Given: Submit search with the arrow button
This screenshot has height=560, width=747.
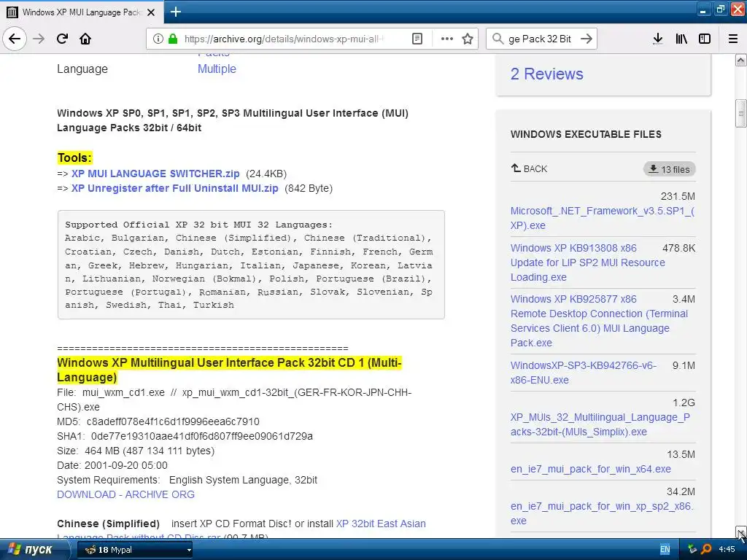Looking at the screenshot, I should click(587, 39).
